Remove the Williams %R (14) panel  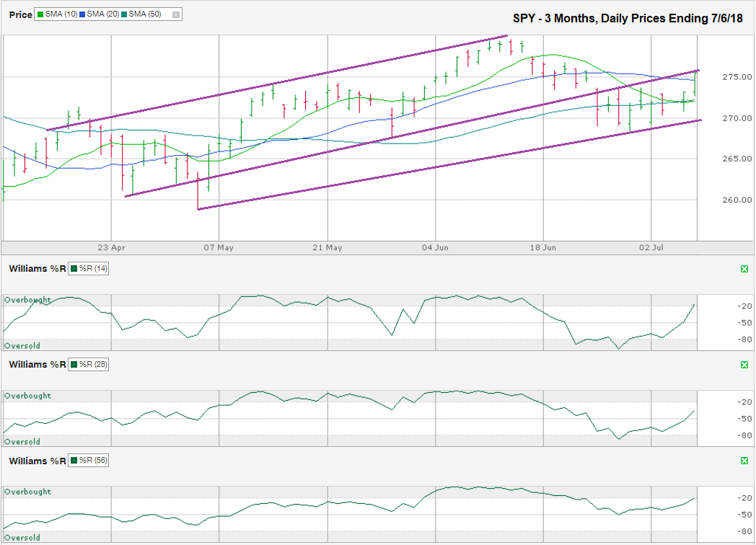744,269
